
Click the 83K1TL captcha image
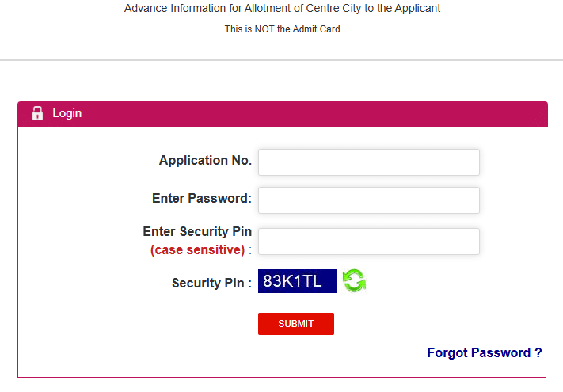tap(297, 281)
